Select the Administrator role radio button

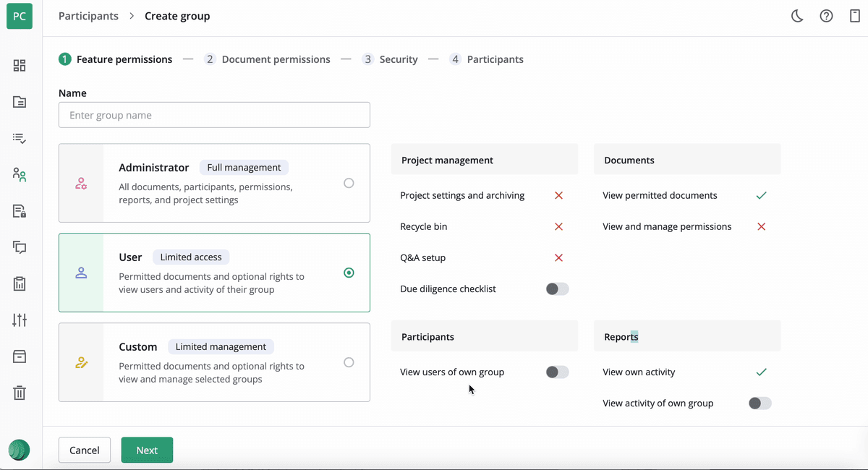coord(349,183)
